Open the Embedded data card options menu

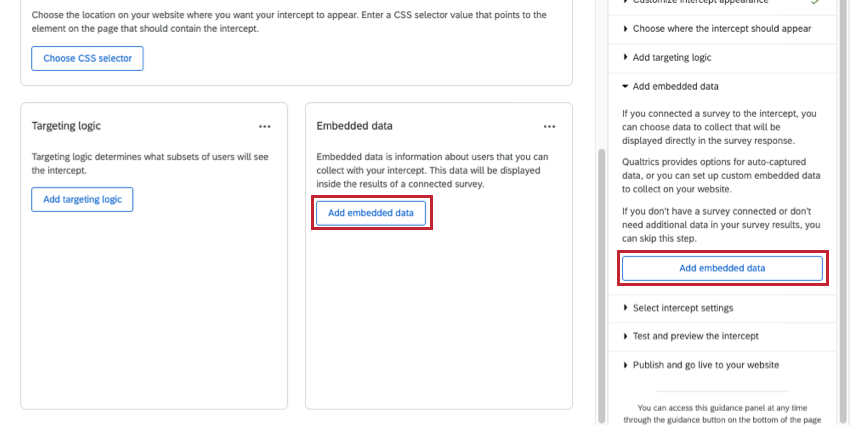pyautogui.click(x=549, y=127)
